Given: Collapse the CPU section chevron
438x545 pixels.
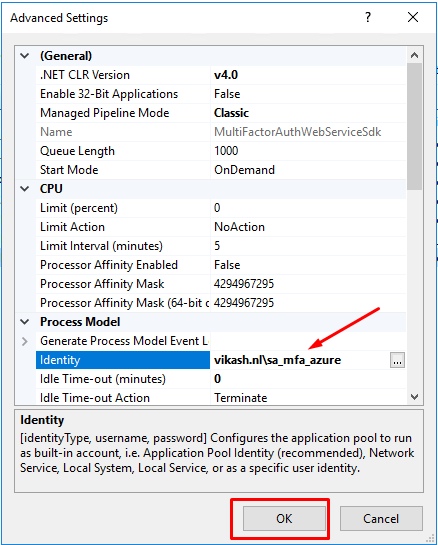Looking at the screenshot, I should pos(25,189).
